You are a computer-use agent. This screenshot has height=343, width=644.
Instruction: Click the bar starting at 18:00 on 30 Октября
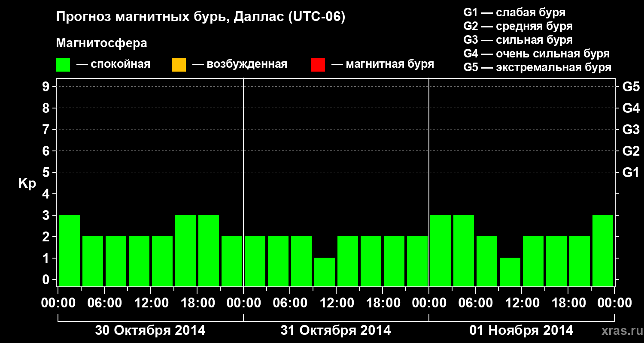click(209, 250)
